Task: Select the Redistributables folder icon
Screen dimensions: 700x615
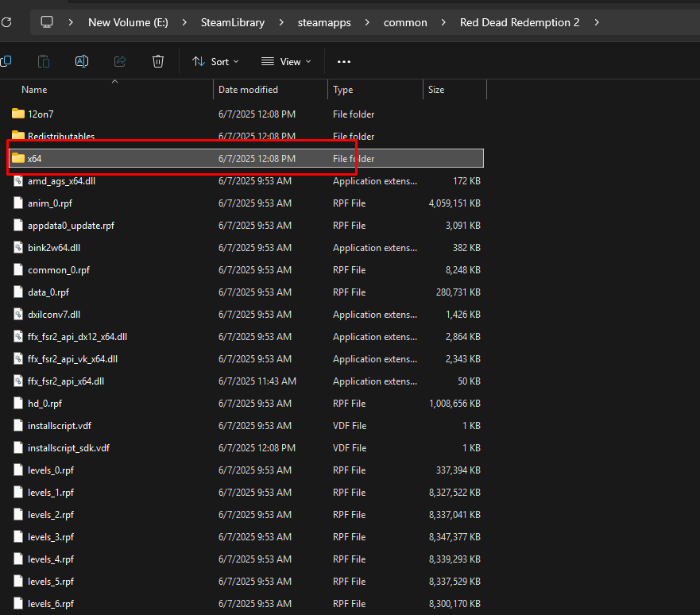Action: tap(17, 135)
